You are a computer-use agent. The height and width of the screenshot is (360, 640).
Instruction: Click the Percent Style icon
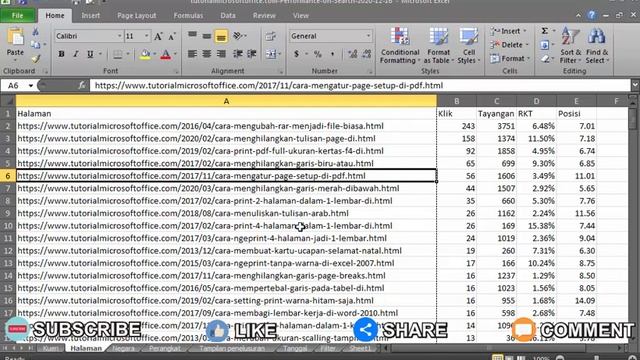318,54
